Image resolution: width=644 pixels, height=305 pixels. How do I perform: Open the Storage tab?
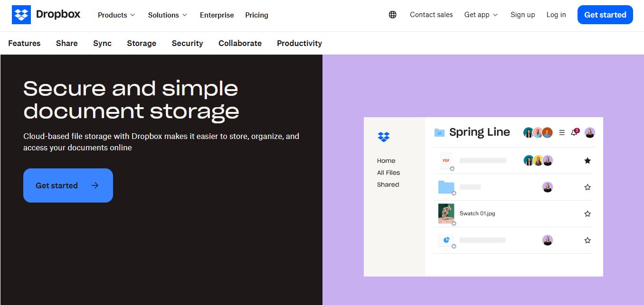(x=142, y=43)
